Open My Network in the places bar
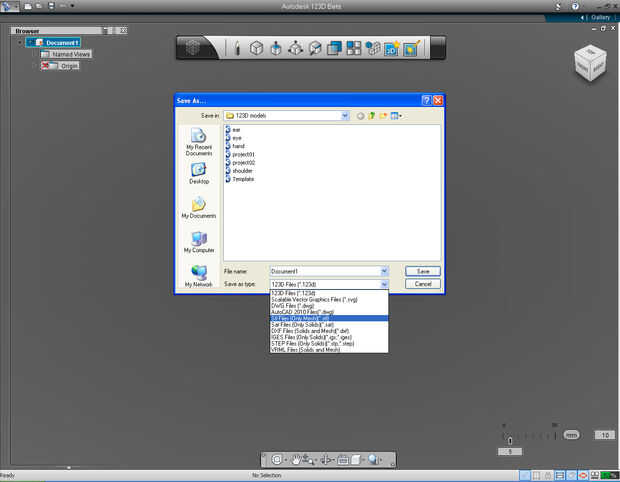 pos(199,276)
